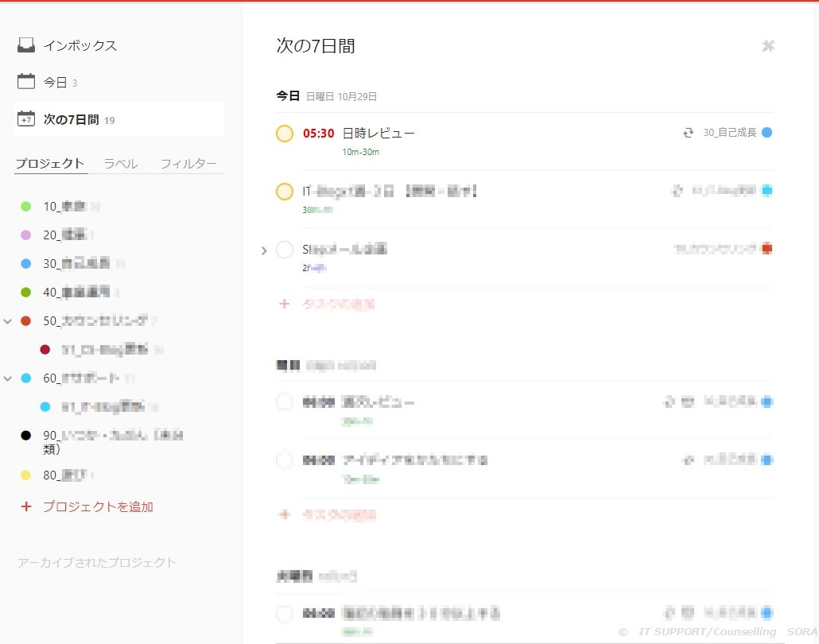This screenshot has width=819, height=644.
Task: Complete the 05:30 日時レビュー task checkbox
Action: (285, 134)
